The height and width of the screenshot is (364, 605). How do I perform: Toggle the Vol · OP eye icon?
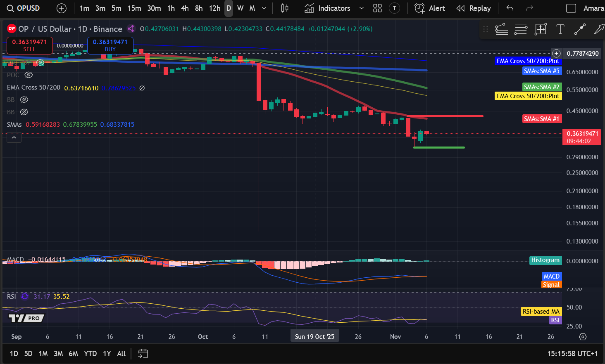point(40,62)
